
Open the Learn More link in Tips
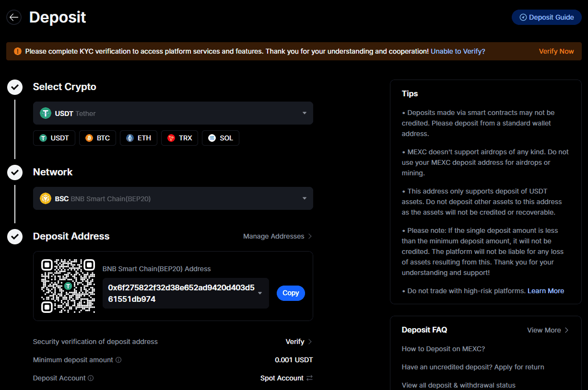(546, 291)
